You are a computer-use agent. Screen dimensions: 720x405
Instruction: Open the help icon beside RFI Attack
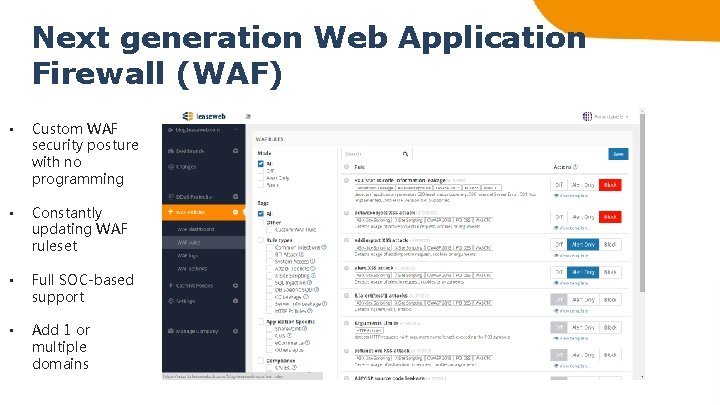click(x=302, y=254)
